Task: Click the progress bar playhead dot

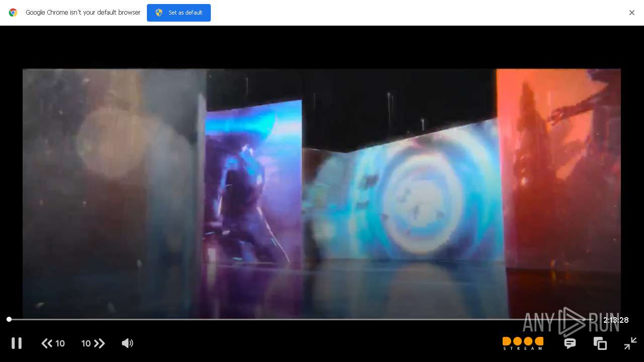Action: (9, 319)
